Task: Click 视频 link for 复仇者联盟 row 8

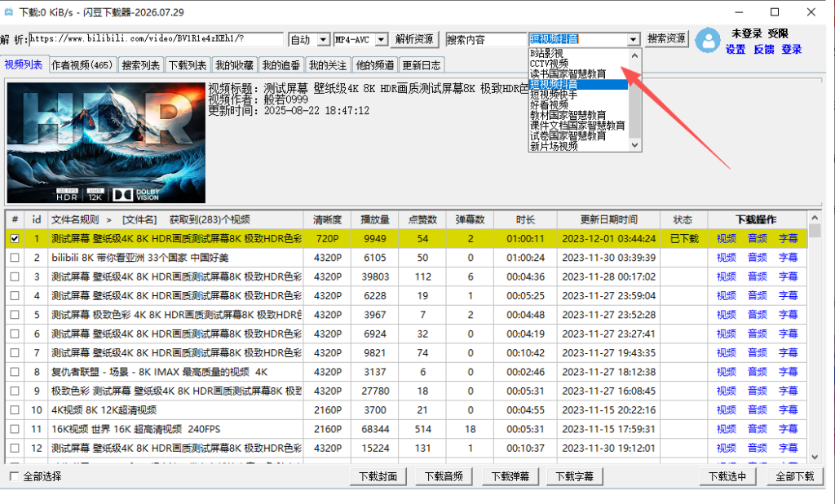Action: pyautogui.click(x=727, y=372)
